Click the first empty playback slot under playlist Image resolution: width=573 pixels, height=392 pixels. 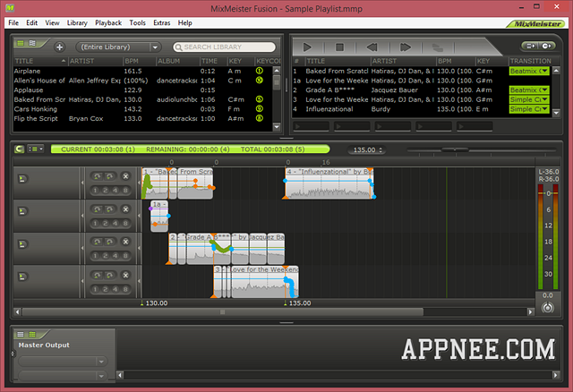coord(312,126)
